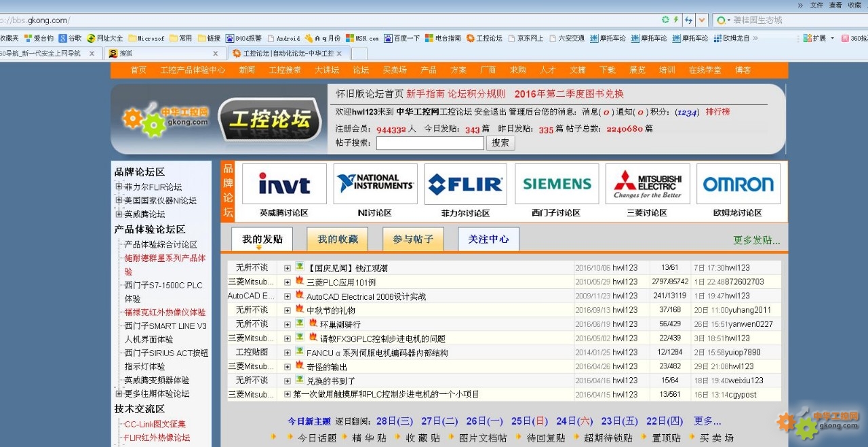Open 大讲坛 in navigation bar
This screenshot has width=868, height=447.
[327, 70]
